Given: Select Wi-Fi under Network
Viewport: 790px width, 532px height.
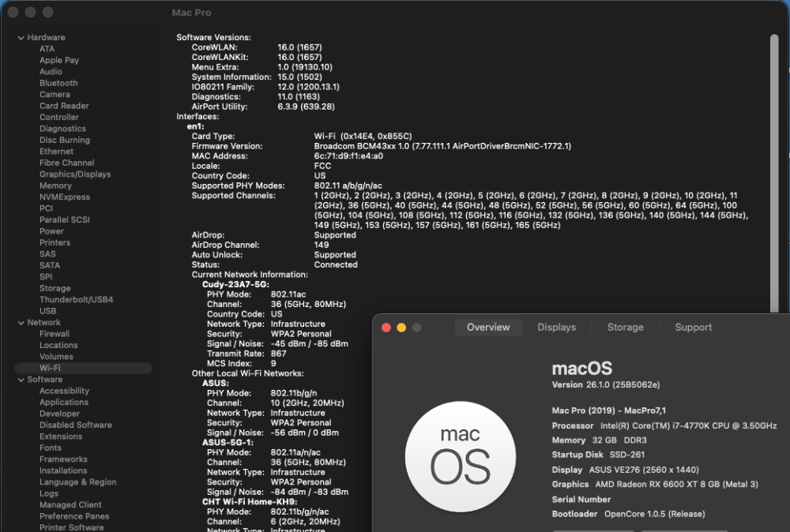Looking at the screenshot, I should click(x=84, y=369).
